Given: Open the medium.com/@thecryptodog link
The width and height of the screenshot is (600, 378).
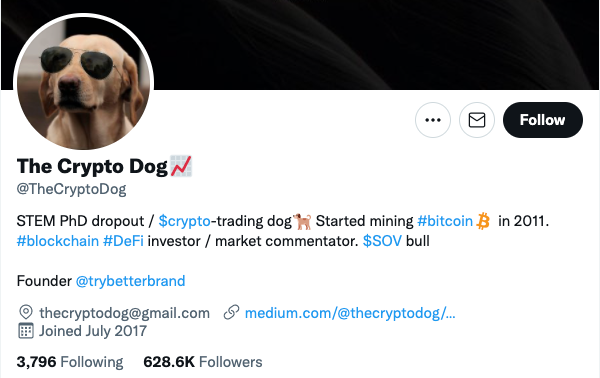Looking at the screenshot, I should [x=350, y=313].
